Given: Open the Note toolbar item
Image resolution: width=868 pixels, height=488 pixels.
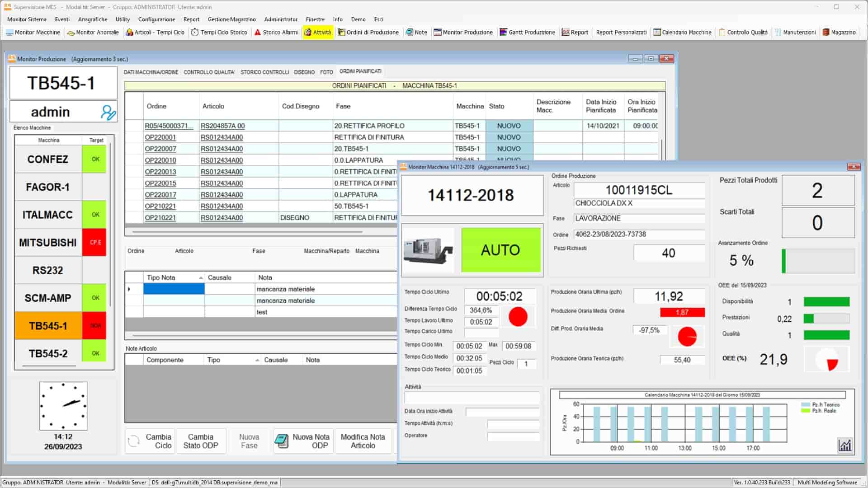Looking at the screenshot, I should click(416, 33).
